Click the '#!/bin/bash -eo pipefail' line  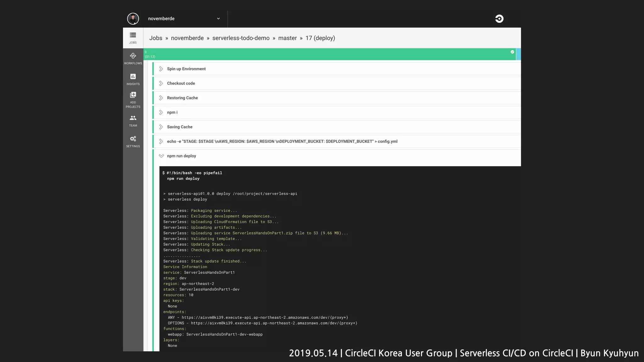click(192, 173)
